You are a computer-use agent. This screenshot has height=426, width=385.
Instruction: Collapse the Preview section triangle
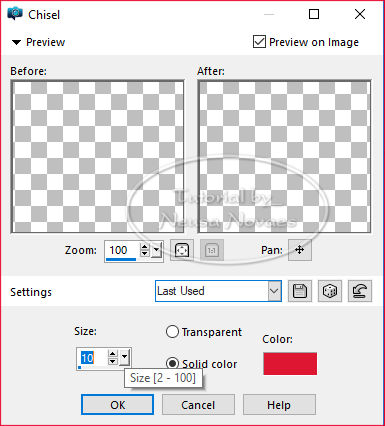coord(16,42)
